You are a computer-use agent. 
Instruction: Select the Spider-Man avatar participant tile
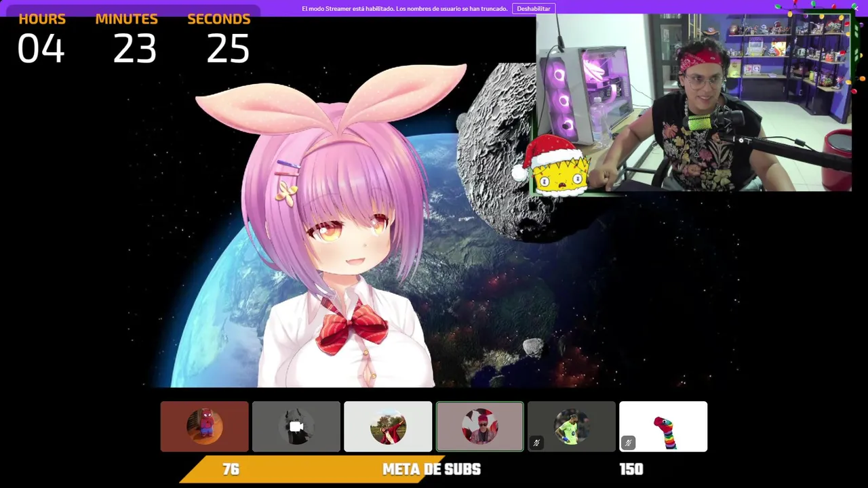click(x=205, y=426)
